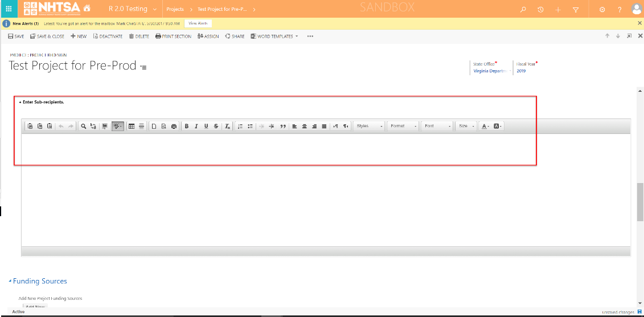This screenshot has width=644, height=317.
Task: Click the Increase Indent icon
Action: [272, 126]
